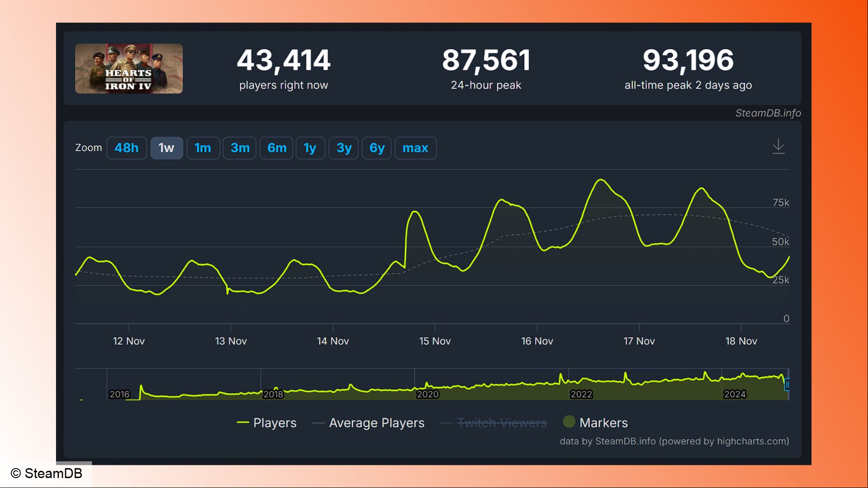Click the 50k y-axis label
The image size is (868, 488).
click(x=780, y=242)
